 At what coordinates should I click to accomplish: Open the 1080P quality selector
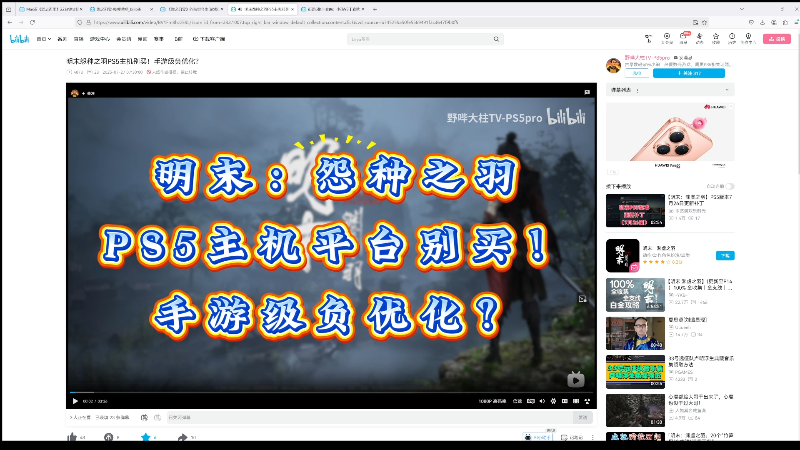(x=492, y=401)
